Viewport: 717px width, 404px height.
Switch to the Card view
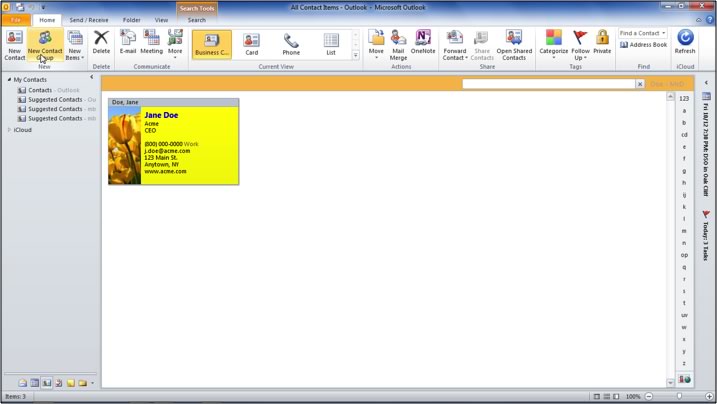tap(251, 44)
